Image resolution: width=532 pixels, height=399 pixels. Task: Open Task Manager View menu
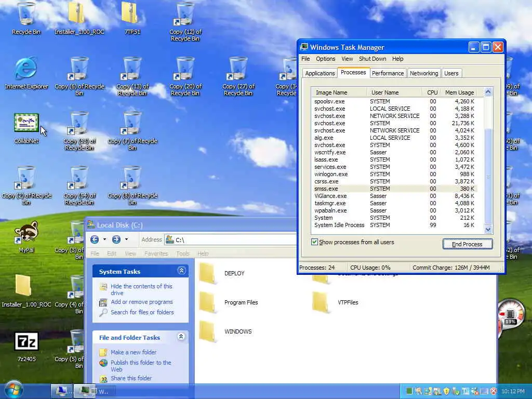(347, 59)
